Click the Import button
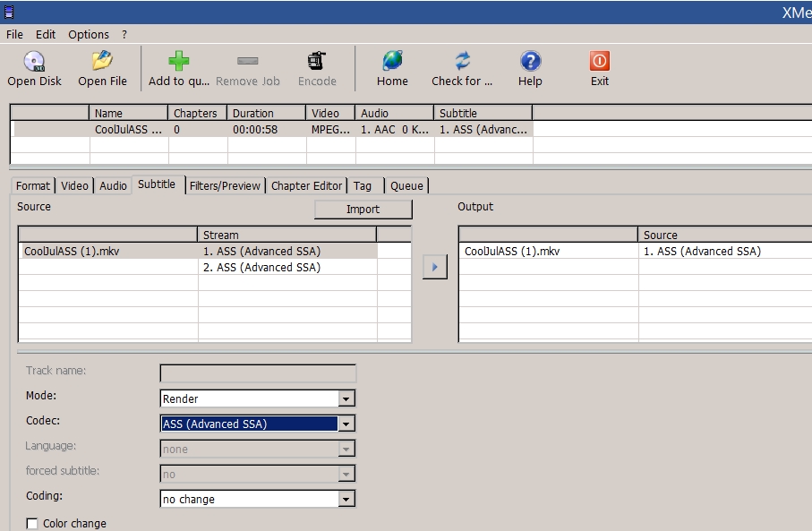The image size is (812, 531). coord(363,209)
